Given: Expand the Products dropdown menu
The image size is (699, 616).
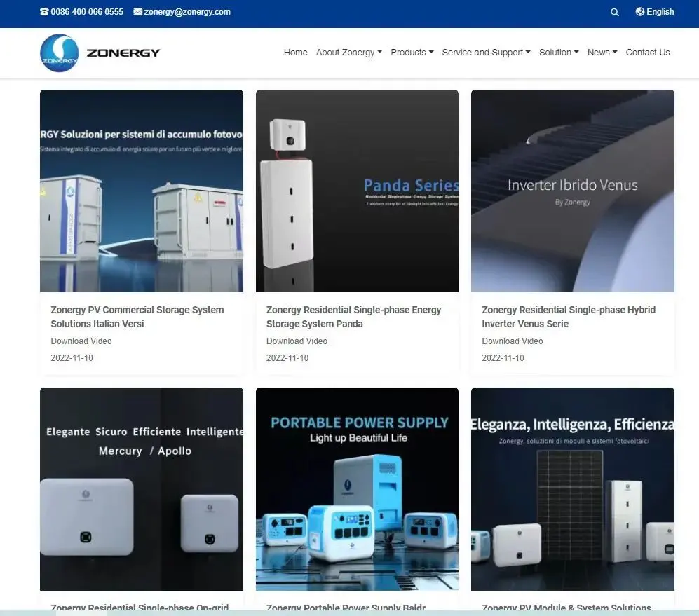Looking at the screenshot, I should [x=412, y=52].
